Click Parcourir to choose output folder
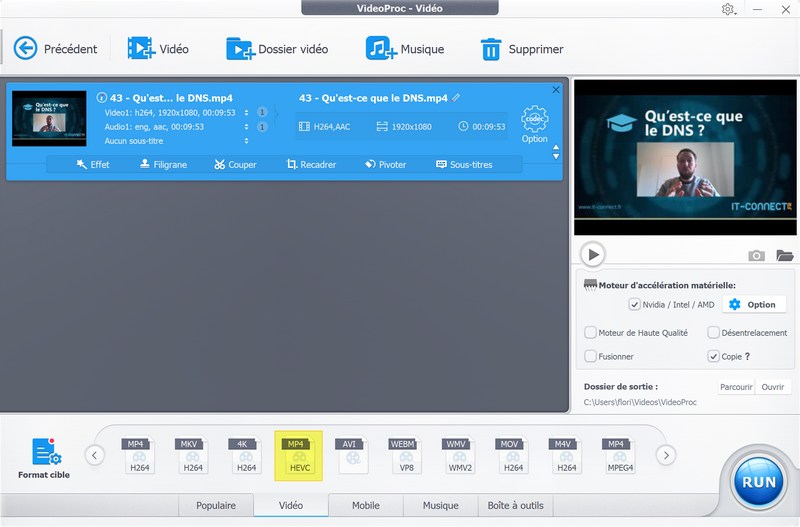The height and width of the screenshot is (527, 800). tap(736, 387)
